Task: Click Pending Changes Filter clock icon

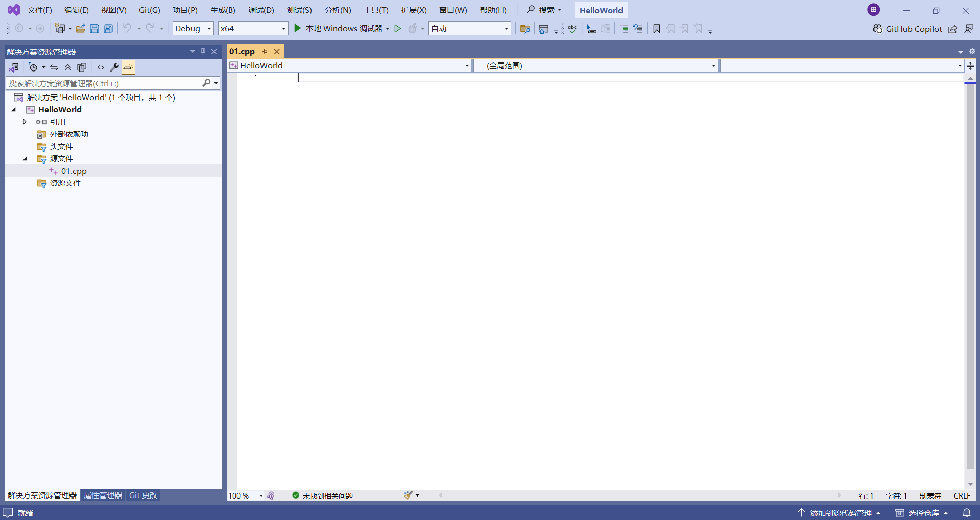Action: click(x=33, y=67)
